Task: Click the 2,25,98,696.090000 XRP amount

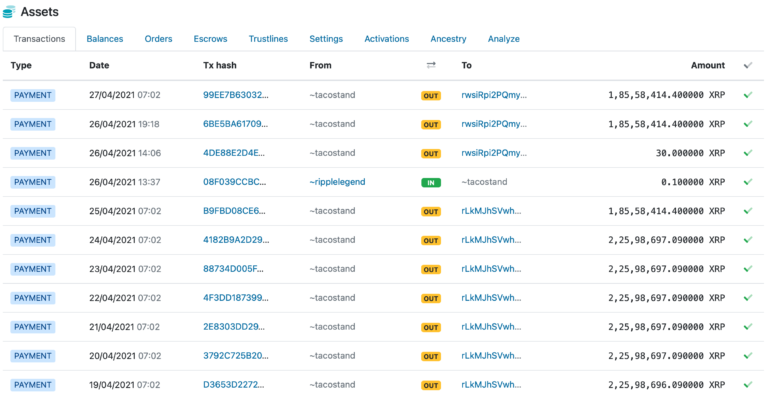Action: coord(667,385)
